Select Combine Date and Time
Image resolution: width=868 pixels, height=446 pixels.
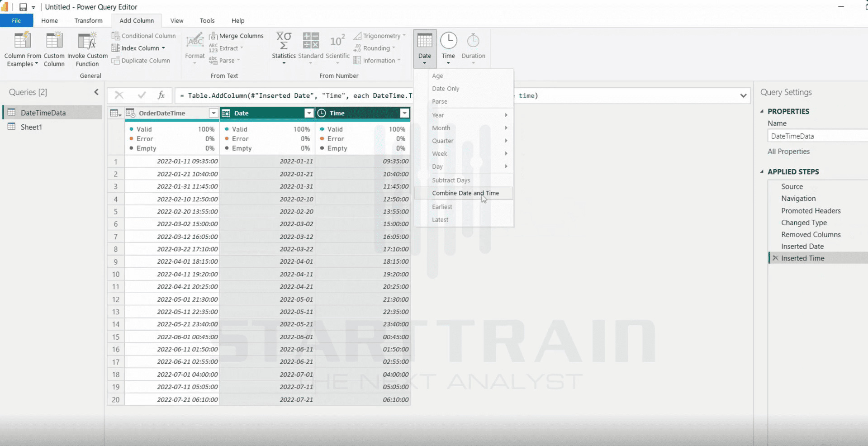click(x=464, y=193)
